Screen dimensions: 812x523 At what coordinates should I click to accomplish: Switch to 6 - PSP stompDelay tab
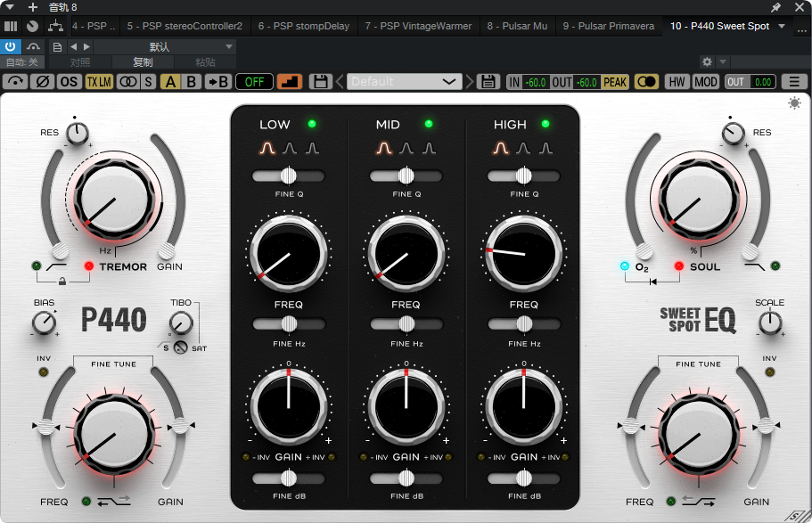303,26
